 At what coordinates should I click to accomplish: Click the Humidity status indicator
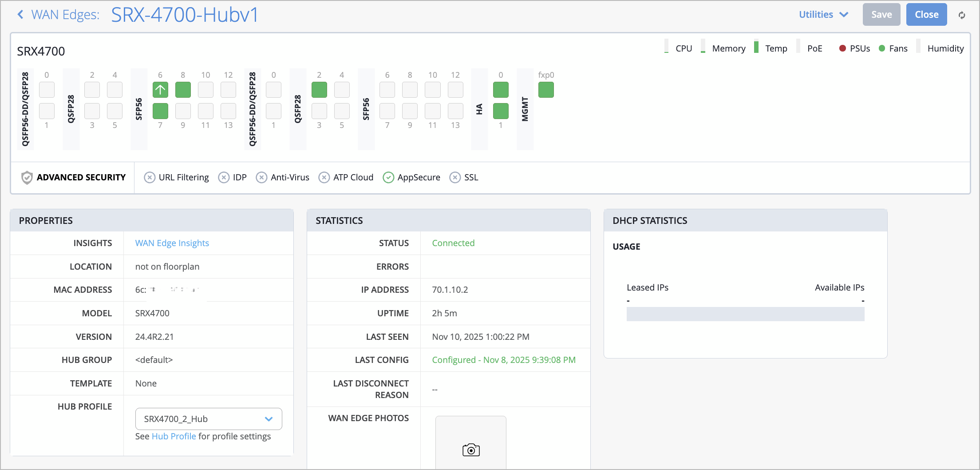[918, 47]
